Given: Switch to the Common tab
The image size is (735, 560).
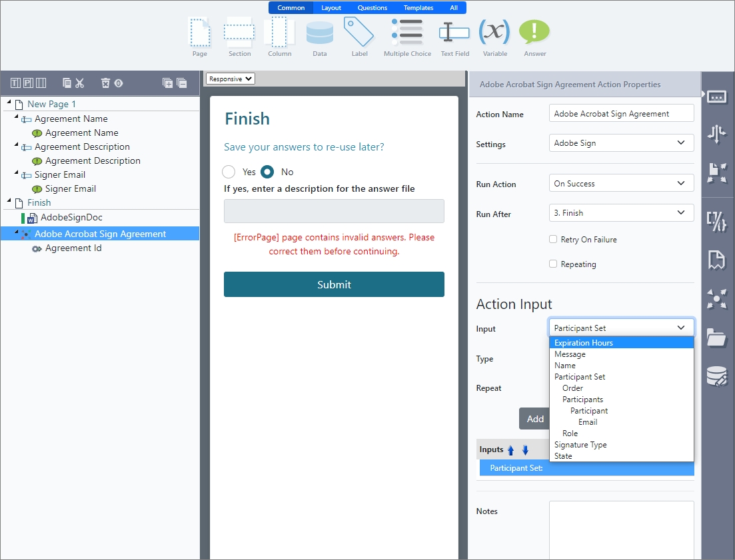Looking at the screenshot, I should (x=291, y=7).
